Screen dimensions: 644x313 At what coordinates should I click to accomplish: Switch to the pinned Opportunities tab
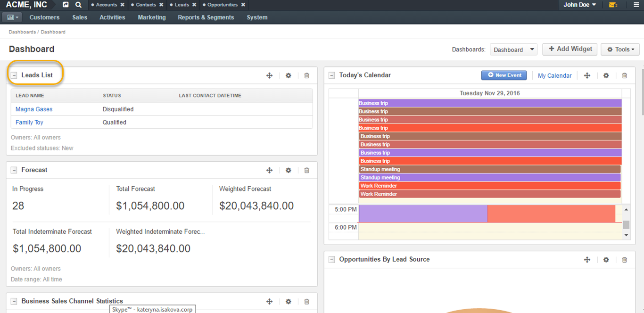223,5
